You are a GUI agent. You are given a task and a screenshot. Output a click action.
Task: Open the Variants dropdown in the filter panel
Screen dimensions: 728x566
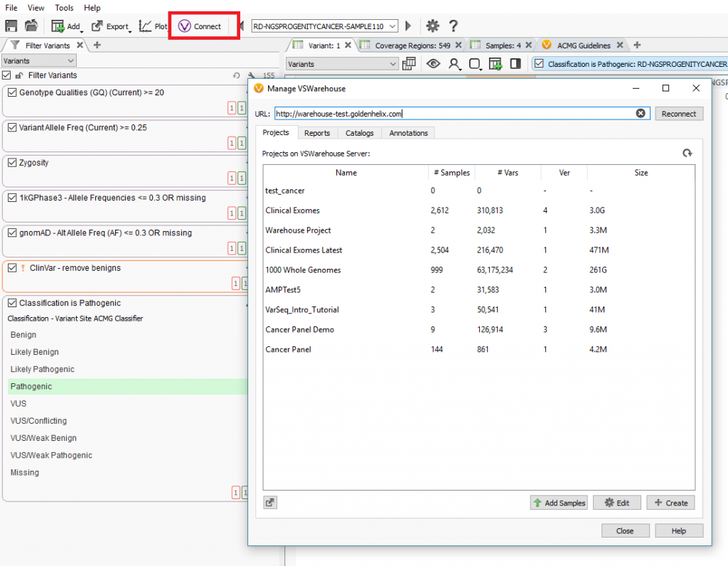(38, 60)
